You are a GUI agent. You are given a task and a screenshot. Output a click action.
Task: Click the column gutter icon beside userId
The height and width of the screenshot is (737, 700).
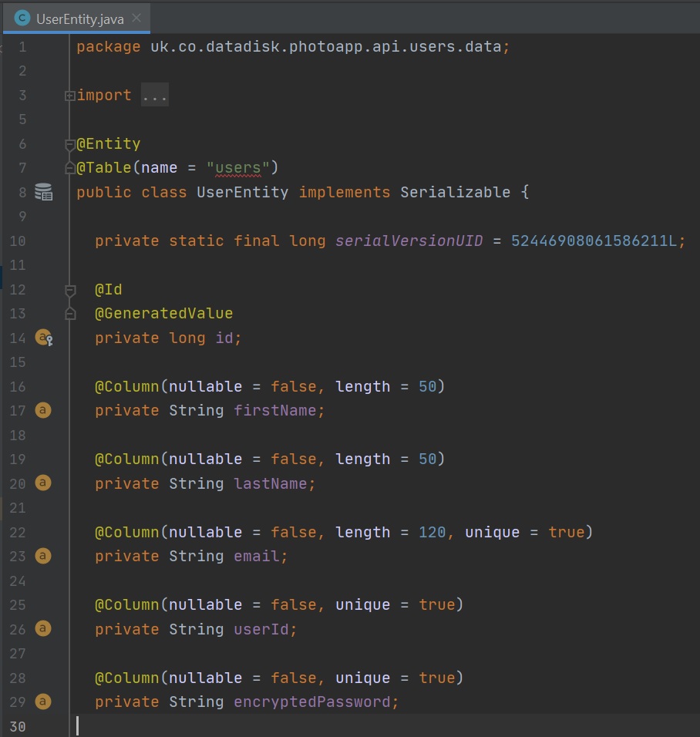43,629
